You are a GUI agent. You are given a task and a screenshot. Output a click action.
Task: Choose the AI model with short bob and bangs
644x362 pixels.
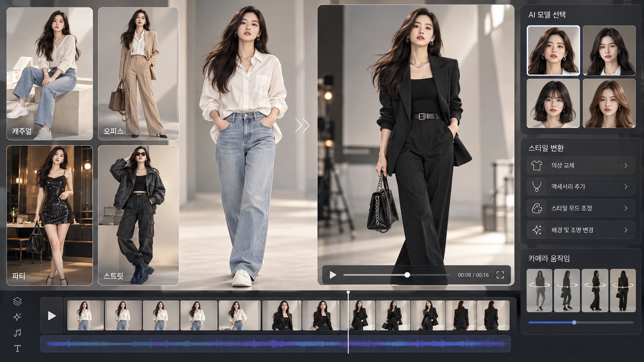tap(553, 103)
